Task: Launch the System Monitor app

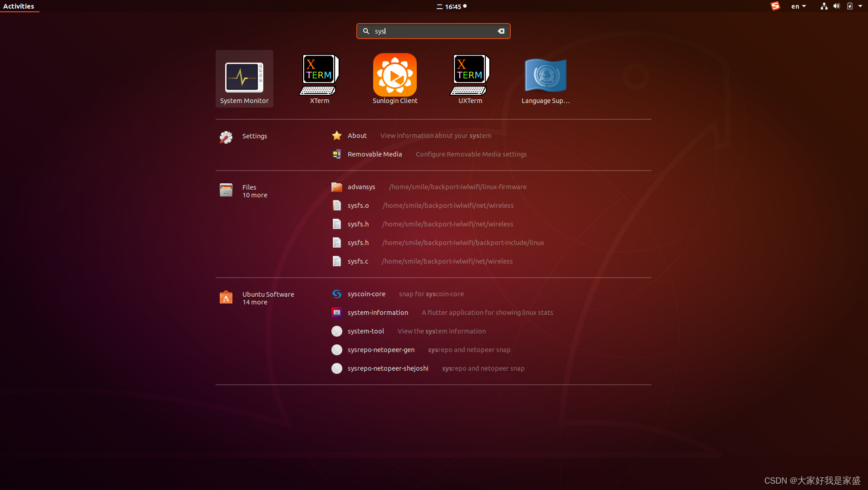Action: pos(244,79)
